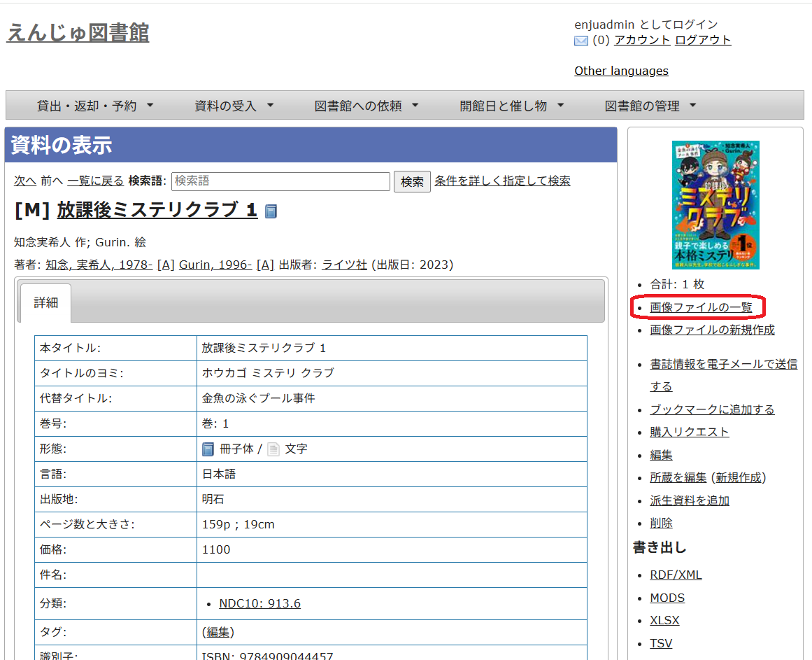The width and height of the screenshot is (812, 660).
Task: Follow the NDC10: 913.6 classification link
Action: (x=259, y=603)
